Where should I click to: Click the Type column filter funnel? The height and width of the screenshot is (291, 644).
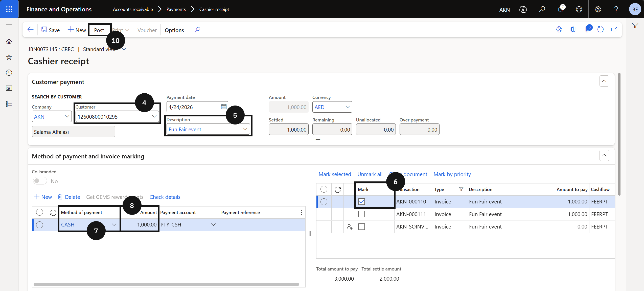461,189
